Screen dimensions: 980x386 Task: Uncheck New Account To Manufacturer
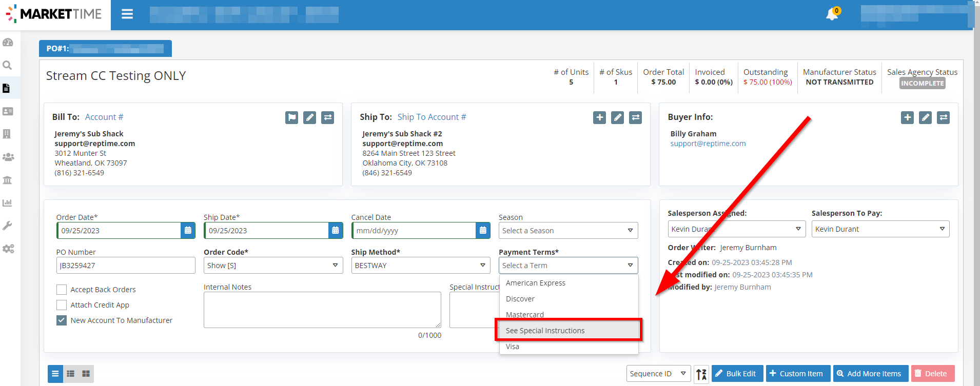point(62,320)
